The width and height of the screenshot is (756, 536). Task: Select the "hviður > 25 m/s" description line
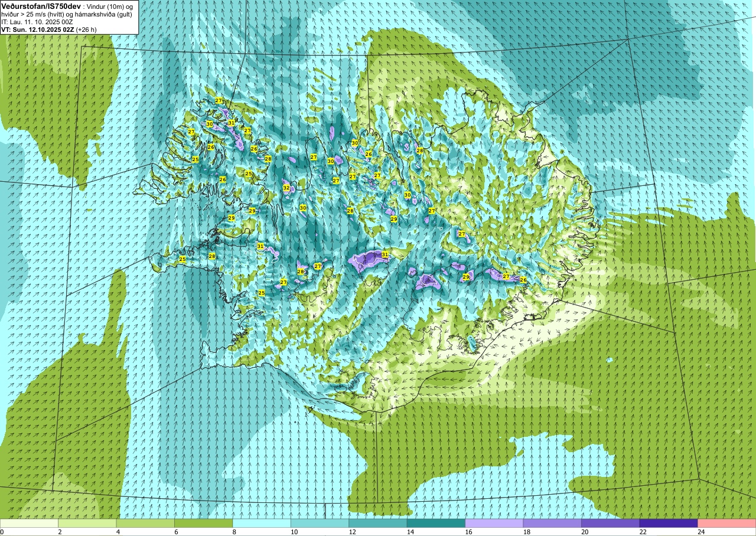67,14
